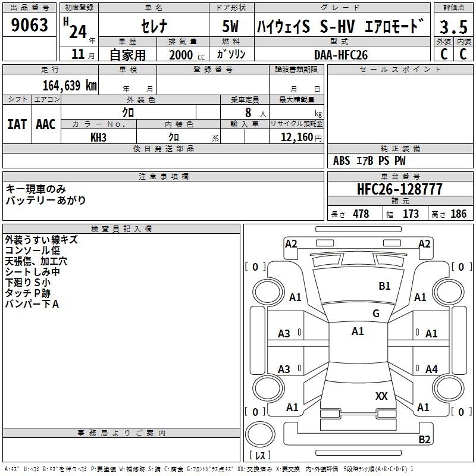Click the model code DAA-HFC26

[342, 54]
